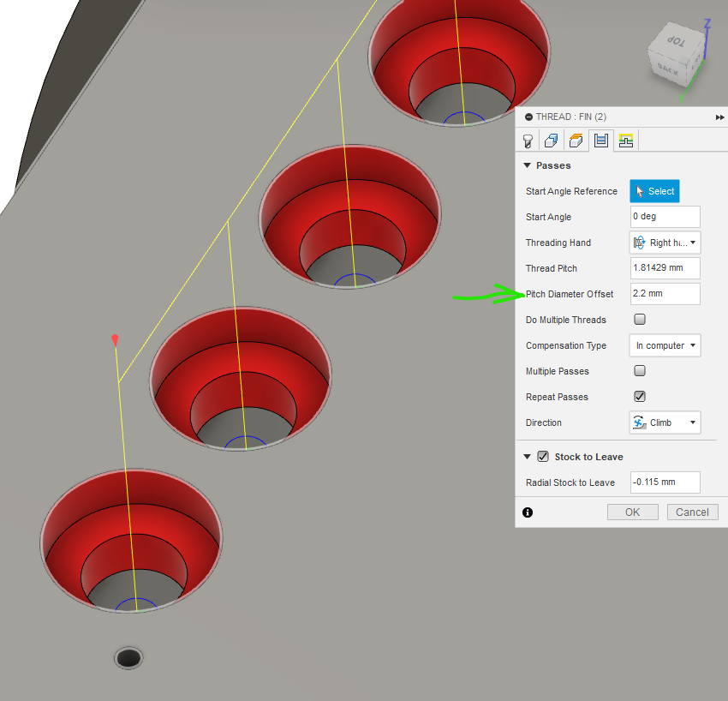Image resolution: width=728 pixels, height=701 pixels.
Task: Enable Do Multiple Threads
Action: tap(640, 320)
